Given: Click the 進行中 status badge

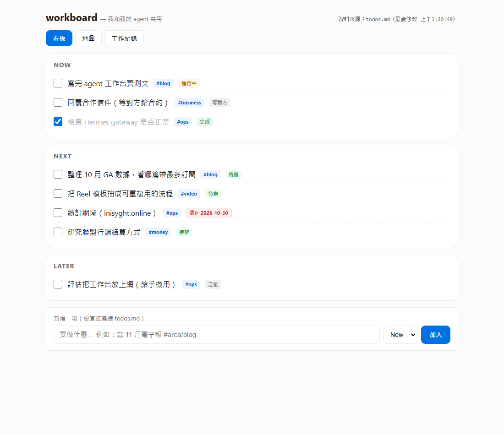Looking at the screenshot, I should coord(189,83).
